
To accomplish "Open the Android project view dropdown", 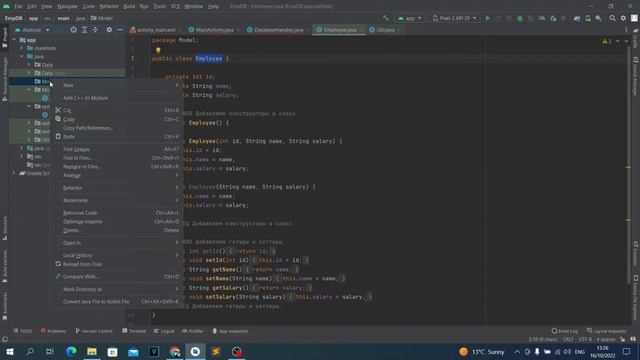I will [32, 30].
